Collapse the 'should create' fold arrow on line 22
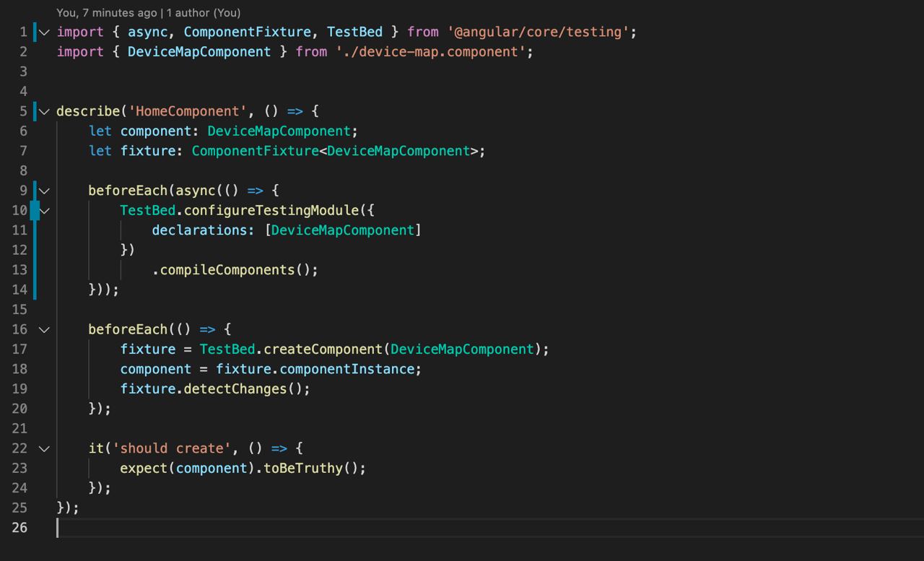 tap(45, 448)
